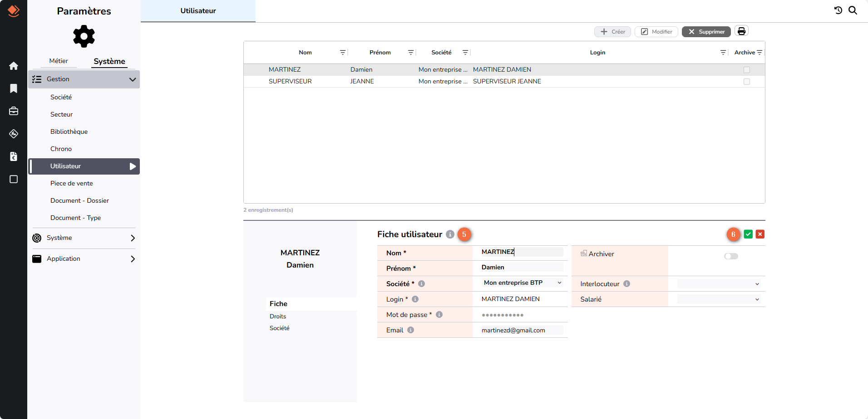
Task: Open the Interlocuteur dropdown
Action: (x=718, y=284)
